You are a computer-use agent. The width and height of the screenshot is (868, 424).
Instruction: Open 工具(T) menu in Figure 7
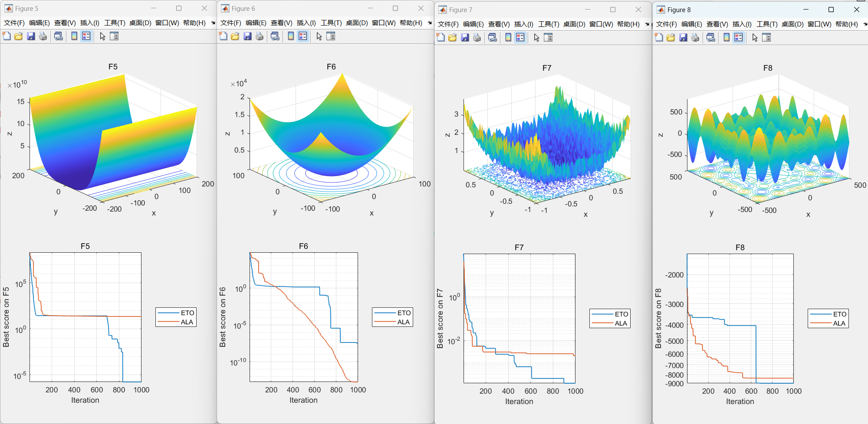pyautogui.click(x=549, y=24)
